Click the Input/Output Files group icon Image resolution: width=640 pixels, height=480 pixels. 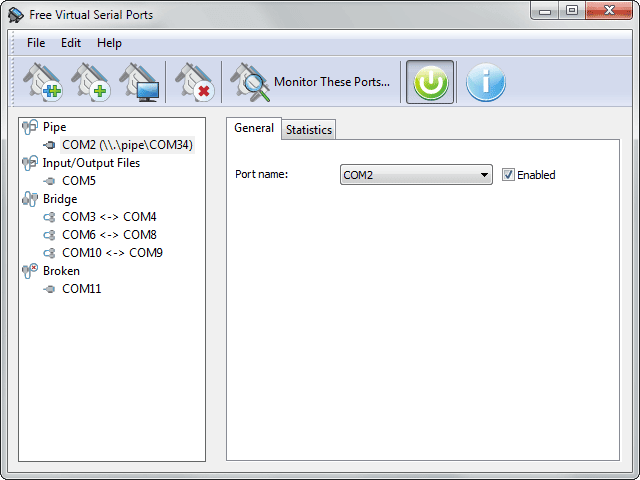[30, 163]
